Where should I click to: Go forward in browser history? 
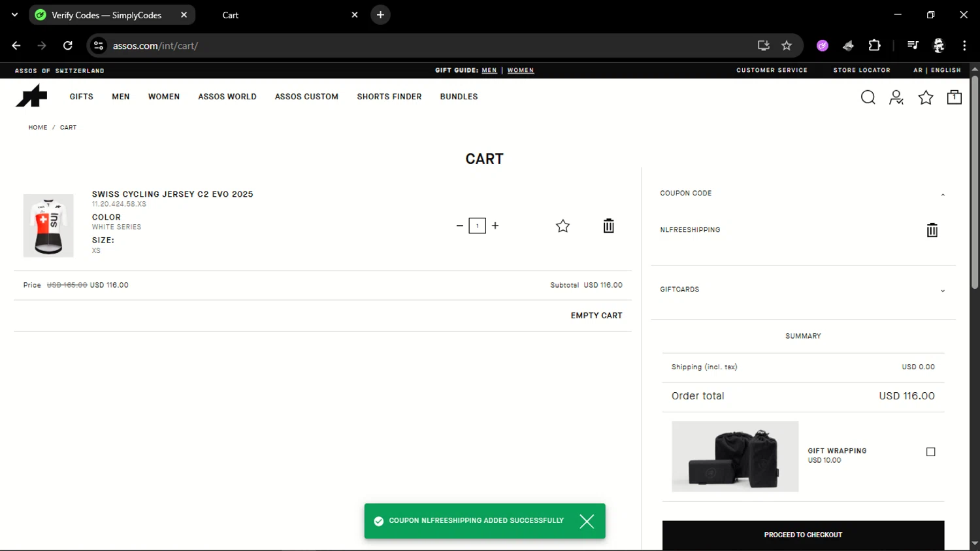(x=42, y=45)
